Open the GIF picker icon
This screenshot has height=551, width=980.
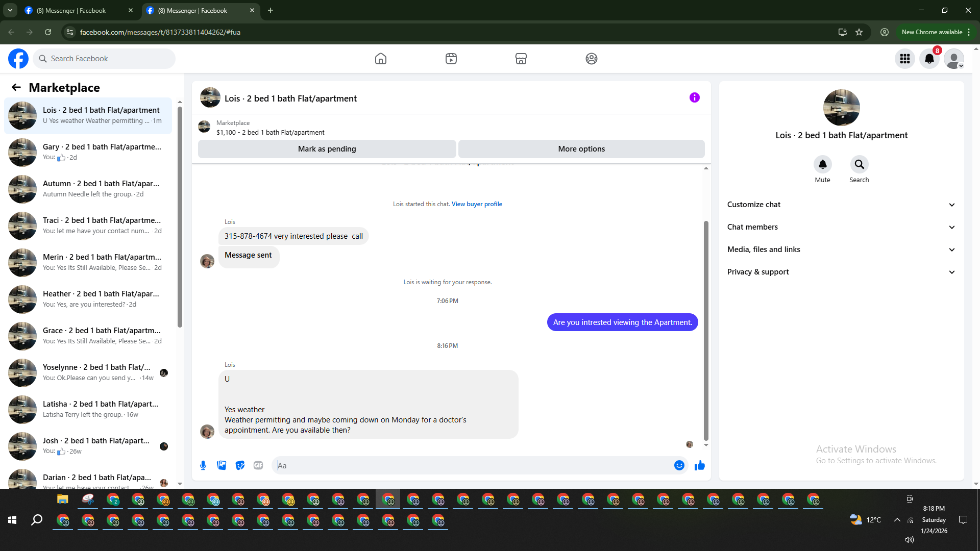pyautogui.click(x=258, y=465)
